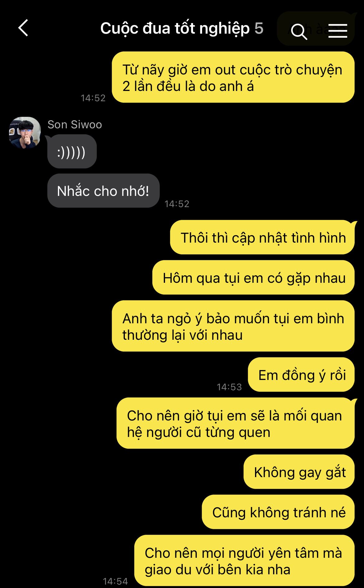Open the hamburger menu icon
This screenshot has height=588, width=364.
(338, 31)
